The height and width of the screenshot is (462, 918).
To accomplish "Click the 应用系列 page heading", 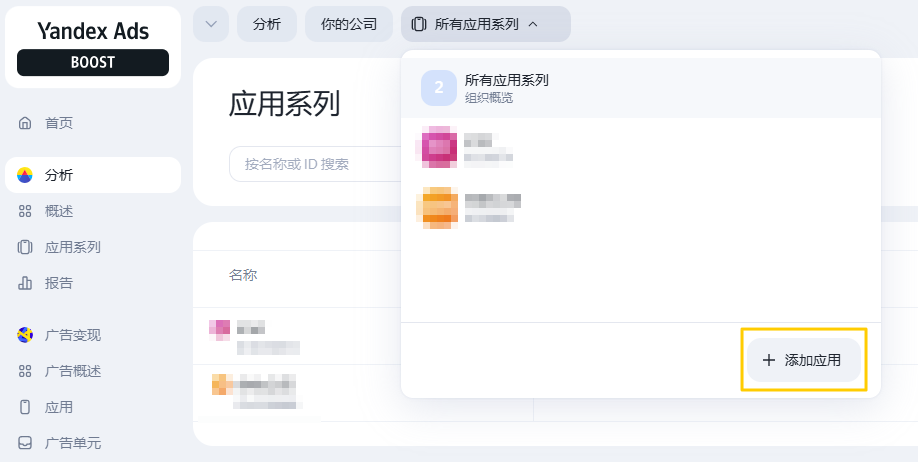I will (285, 105).
